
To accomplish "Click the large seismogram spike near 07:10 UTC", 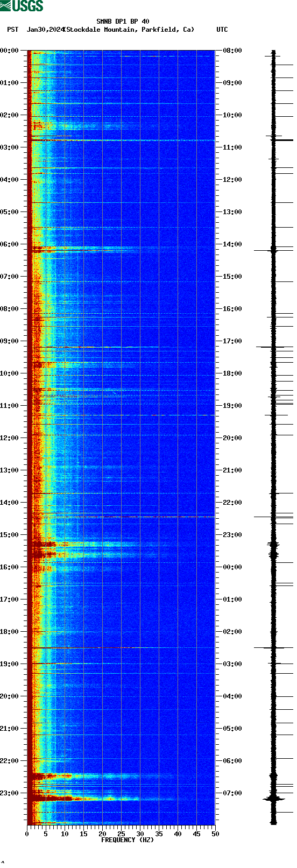I will [x=274, y=799].
